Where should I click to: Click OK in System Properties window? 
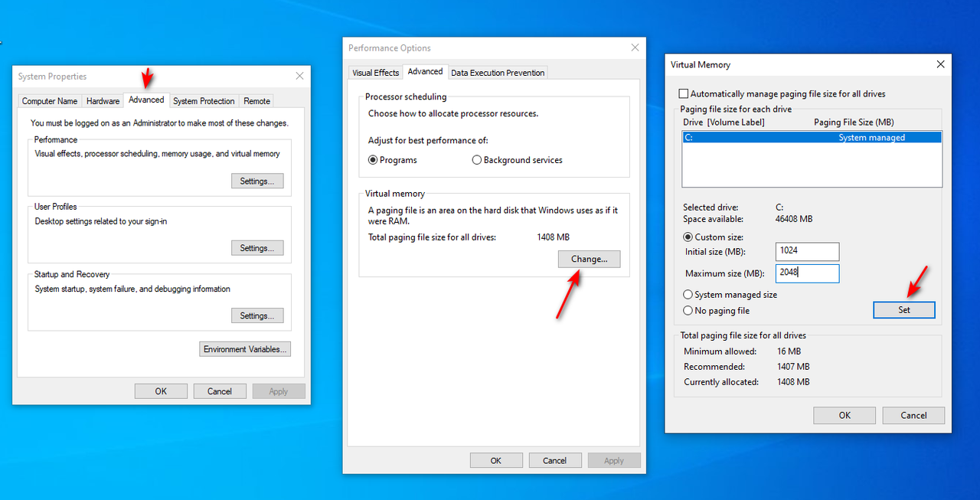coord(161,391)
